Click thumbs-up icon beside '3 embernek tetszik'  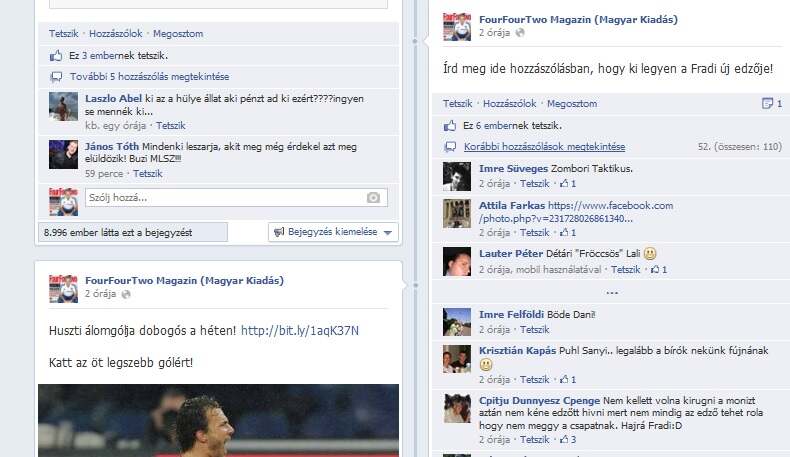pos(56,56)
